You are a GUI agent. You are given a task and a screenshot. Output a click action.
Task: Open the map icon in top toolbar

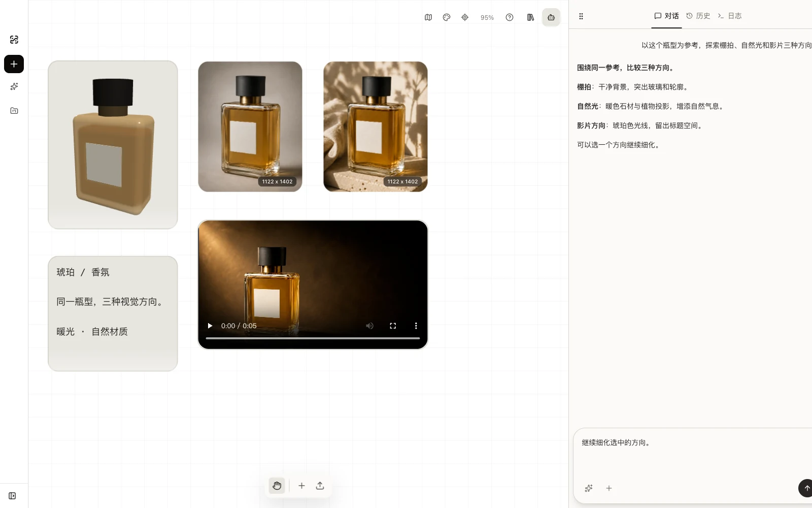[428, 17]
